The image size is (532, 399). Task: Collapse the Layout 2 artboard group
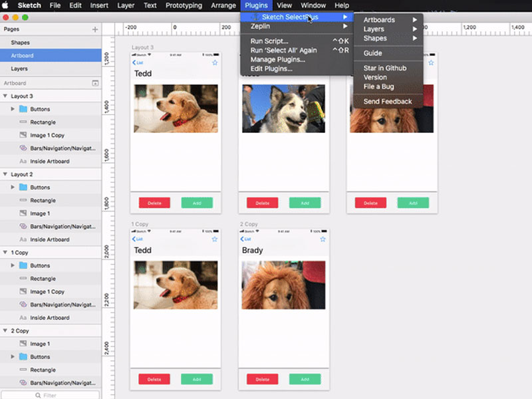coord(5,174)
